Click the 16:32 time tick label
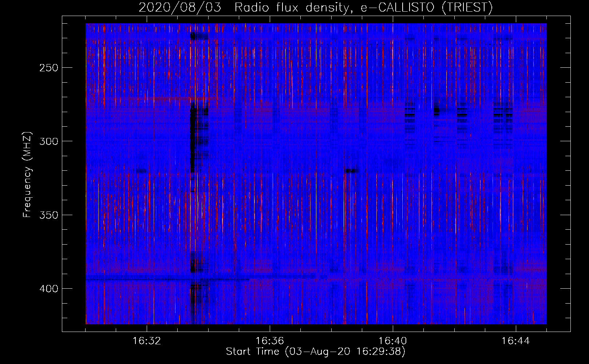Viewport: 589px width, 364px height. [x=147, y=341]
